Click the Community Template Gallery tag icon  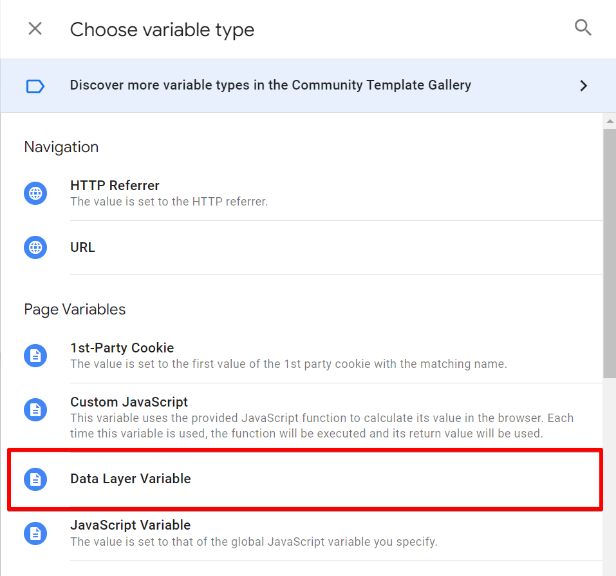click(x=35, y=86)
